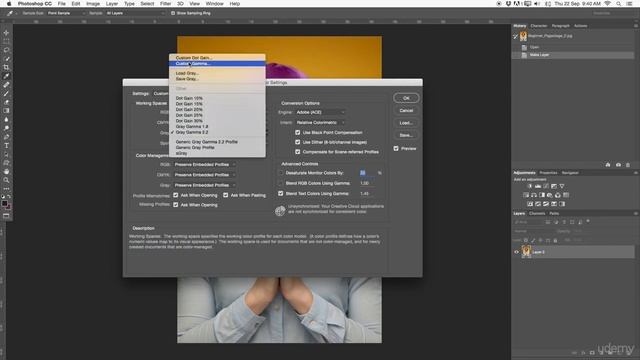This screenshot has width=640, height=360.
Task: Click Cancel in Color Settings
Action: tap(406, 111)
